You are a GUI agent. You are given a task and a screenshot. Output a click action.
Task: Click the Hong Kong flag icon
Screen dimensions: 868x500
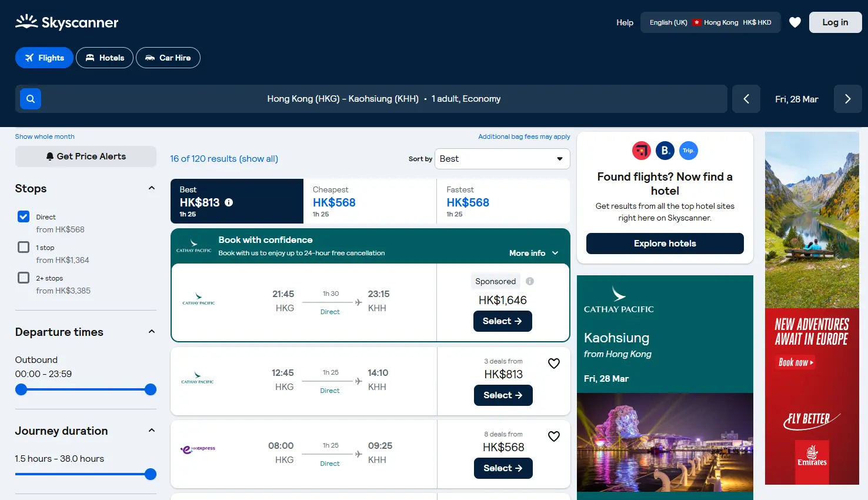tap(697, 22)
